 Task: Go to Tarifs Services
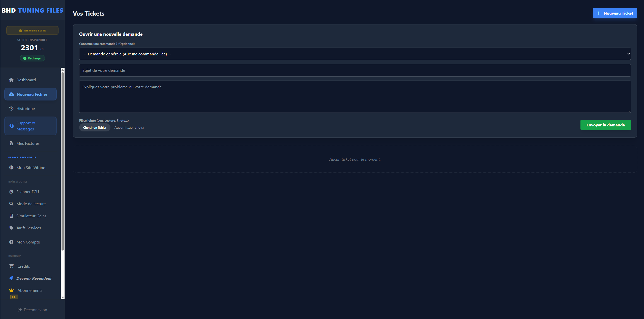click(28, 228)
